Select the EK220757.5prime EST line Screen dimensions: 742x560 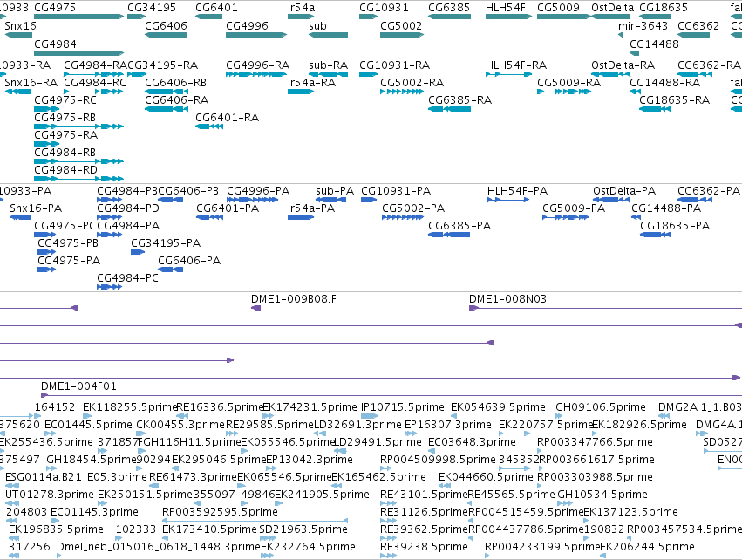pyautogui.click(x=514, y=434)
